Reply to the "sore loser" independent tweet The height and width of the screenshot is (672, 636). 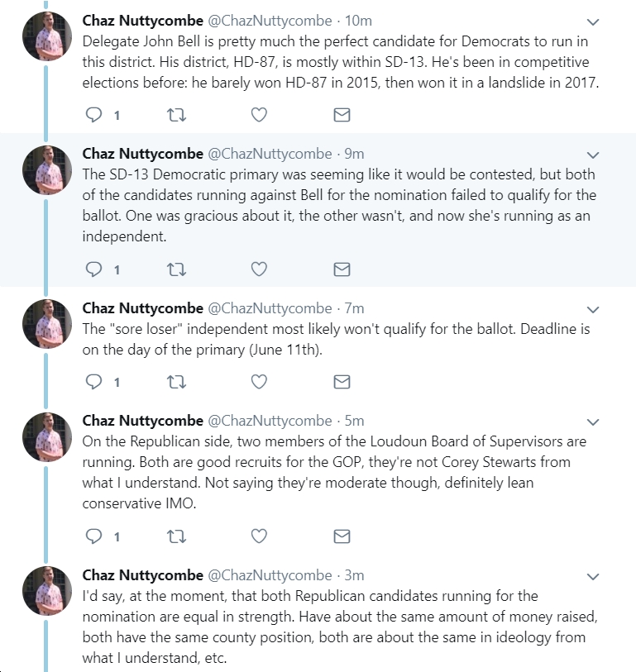[93, 381]
